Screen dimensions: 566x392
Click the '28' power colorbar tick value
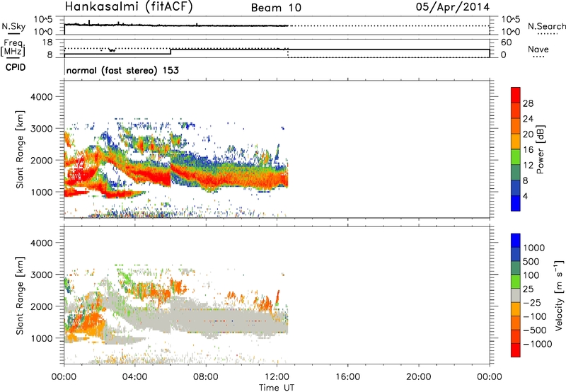point(528,103)
